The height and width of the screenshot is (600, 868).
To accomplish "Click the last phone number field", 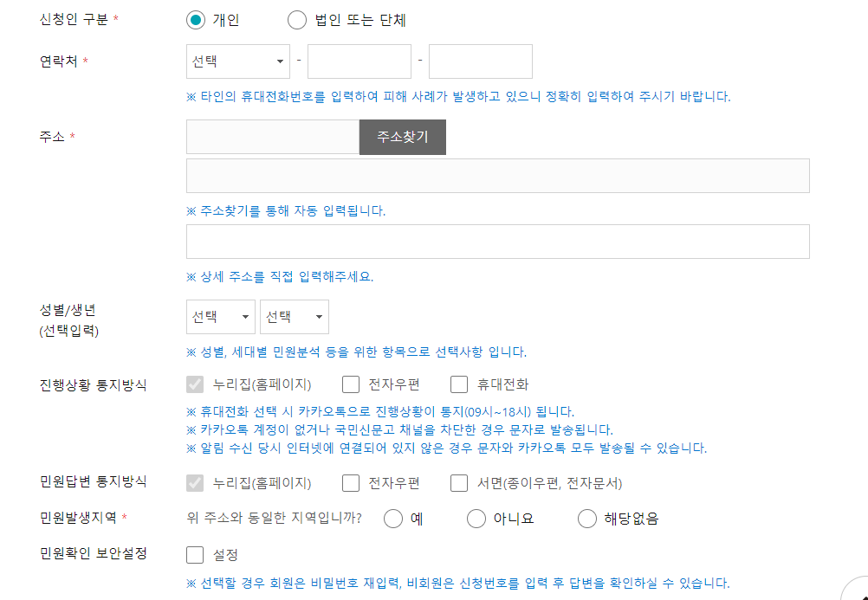I will click(480, 61).
